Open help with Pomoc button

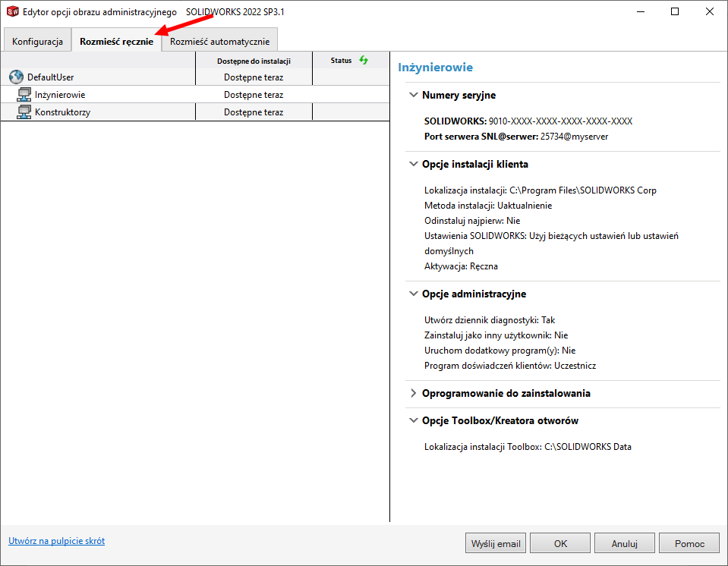coord(688,543)
